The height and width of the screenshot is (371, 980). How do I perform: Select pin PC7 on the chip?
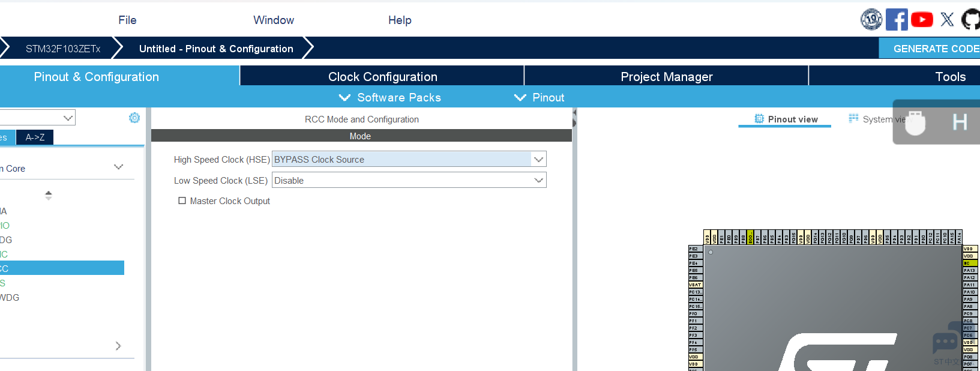tap(970, 328)
